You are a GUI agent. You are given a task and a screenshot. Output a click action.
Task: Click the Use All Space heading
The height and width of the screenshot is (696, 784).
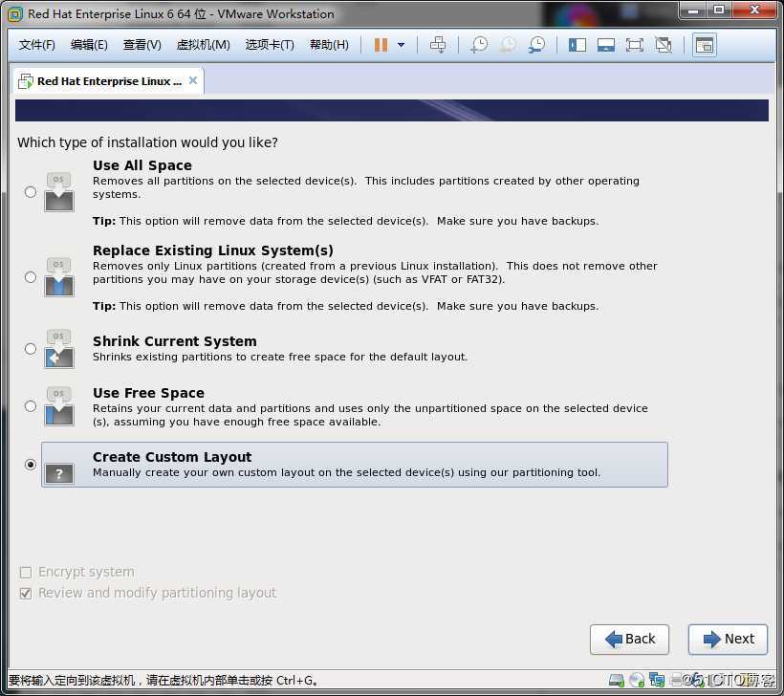[x=142, y=165]
